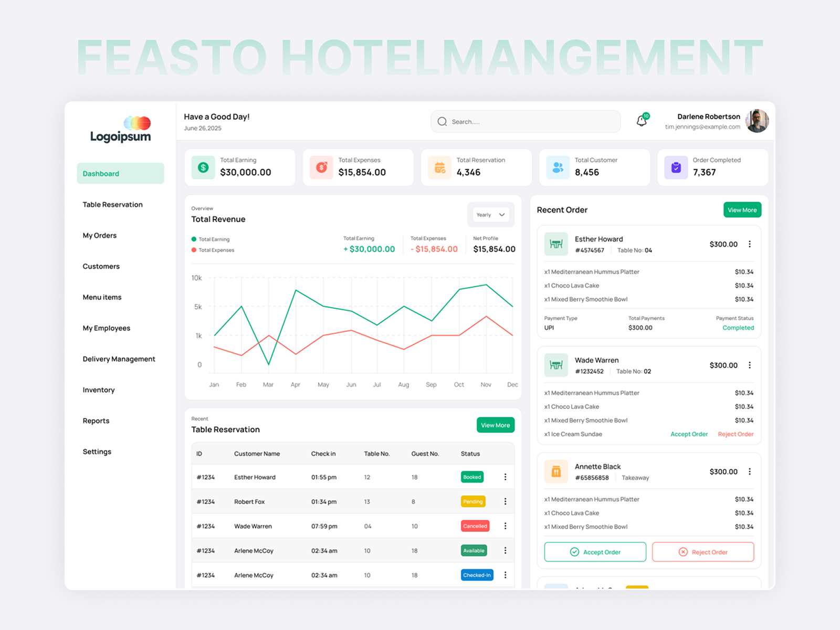The width and height of the screenshot is (840, 630).
Task: Toggle Total Expenses legend on the revenue chart
Action: tap(212, 250)
